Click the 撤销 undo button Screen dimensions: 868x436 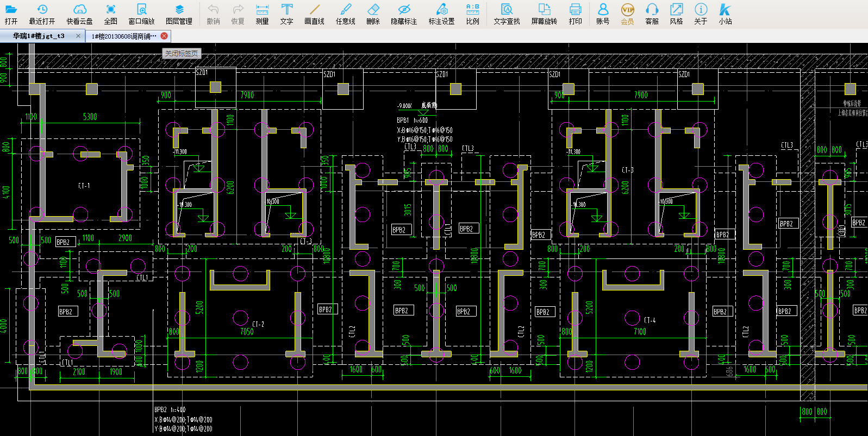[x=213, y=14]
